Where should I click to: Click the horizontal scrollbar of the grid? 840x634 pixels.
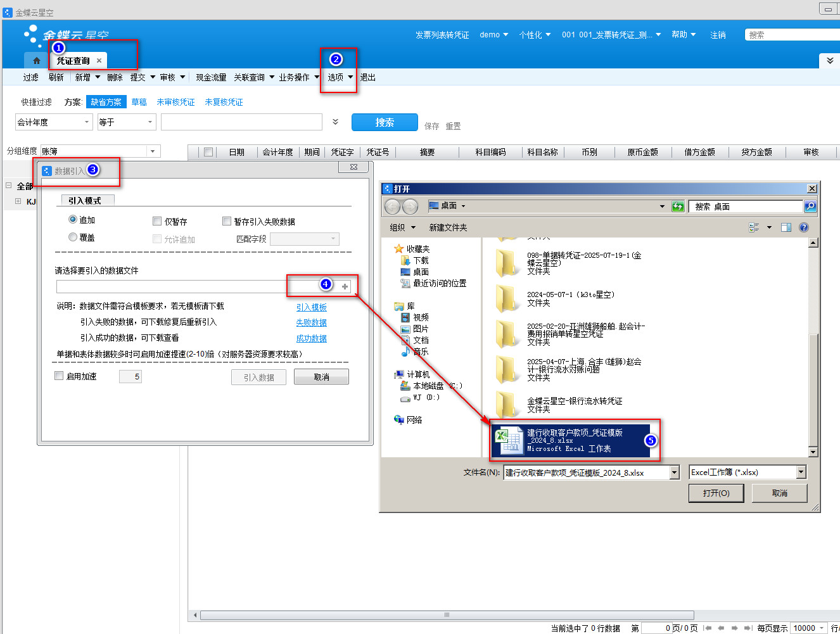(447, 615)
